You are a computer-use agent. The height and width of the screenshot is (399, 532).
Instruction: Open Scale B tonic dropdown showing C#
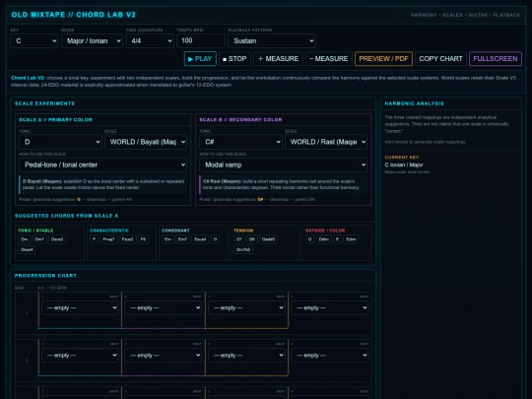(x=240, y=142)
